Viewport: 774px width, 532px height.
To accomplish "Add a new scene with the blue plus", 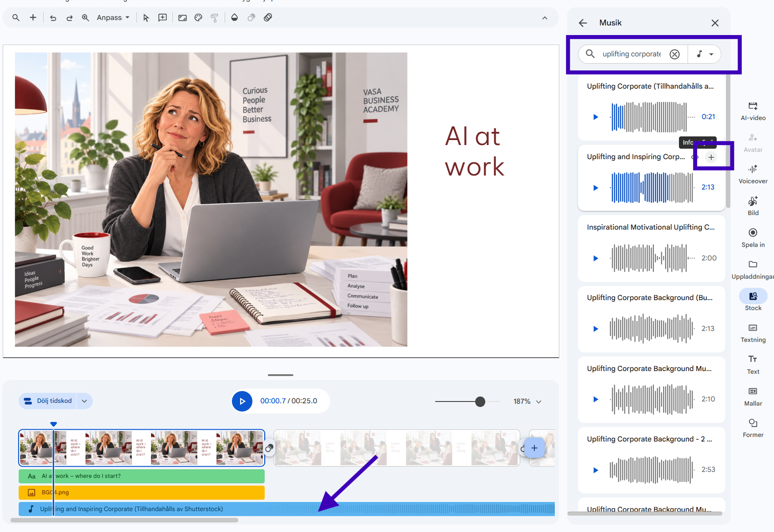I will [x=534, y=448].
